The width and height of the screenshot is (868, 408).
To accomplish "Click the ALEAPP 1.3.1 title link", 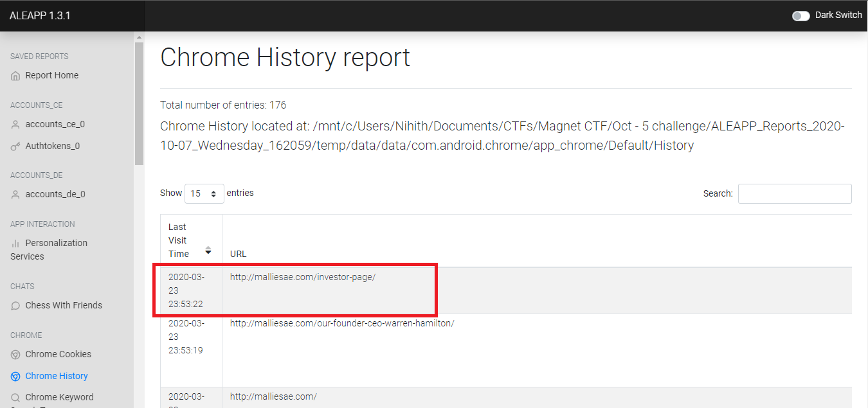I will coord(40,15).
